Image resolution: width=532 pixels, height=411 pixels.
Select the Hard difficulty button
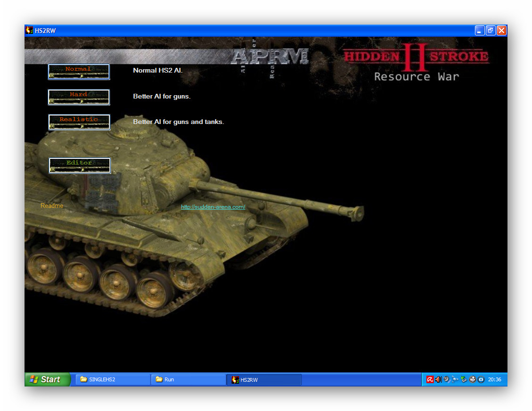(x=79, y=97)
